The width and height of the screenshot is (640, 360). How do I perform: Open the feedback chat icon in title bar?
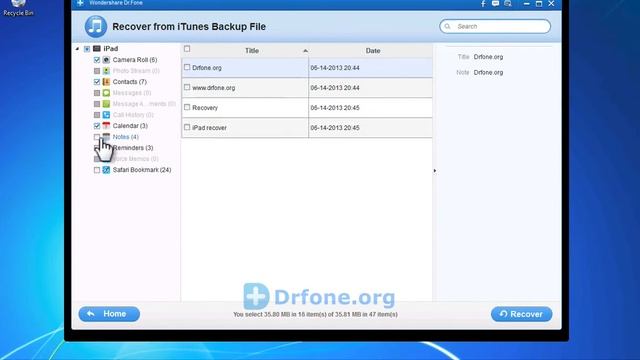click(x=495, y=4)
